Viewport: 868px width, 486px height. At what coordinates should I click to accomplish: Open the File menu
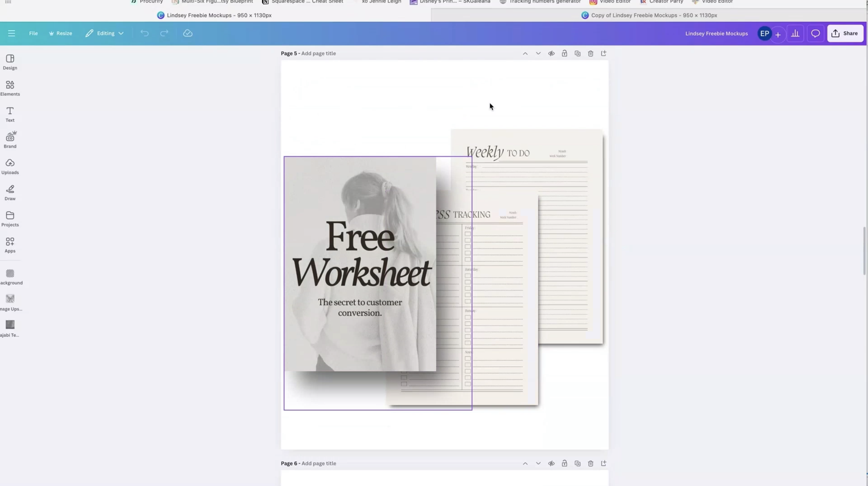[33, 33]
